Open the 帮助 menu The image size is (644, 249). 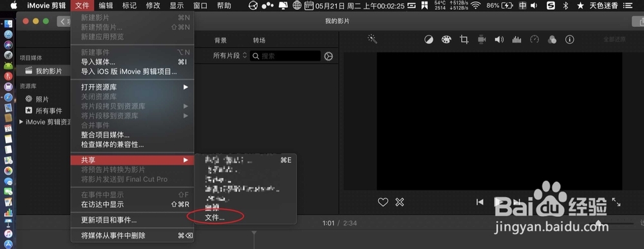coord(224,5)
